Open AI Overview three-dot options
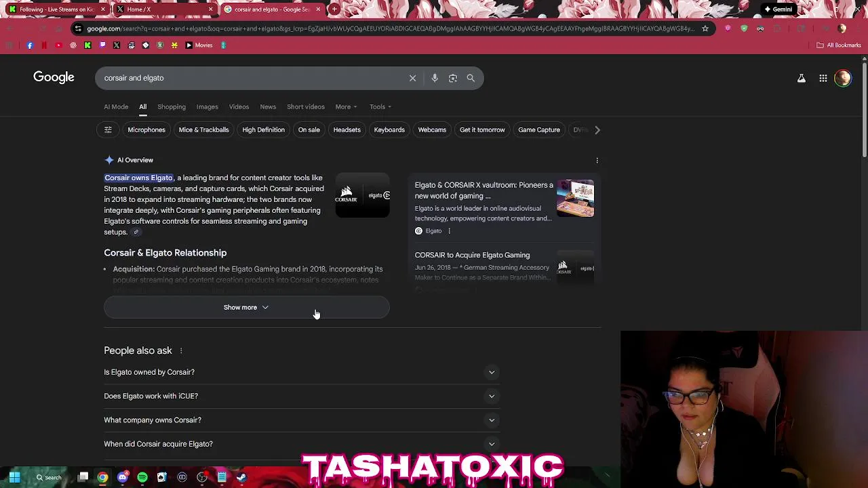868x488 pixels. click(x=597, y=161)
